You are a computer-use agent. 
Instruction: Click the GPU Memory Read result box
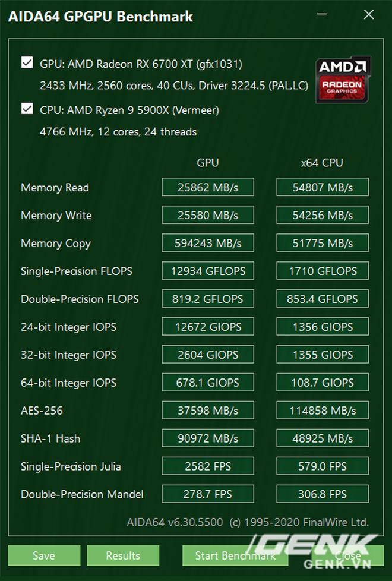pyautogui.click(x=208, y=187)
